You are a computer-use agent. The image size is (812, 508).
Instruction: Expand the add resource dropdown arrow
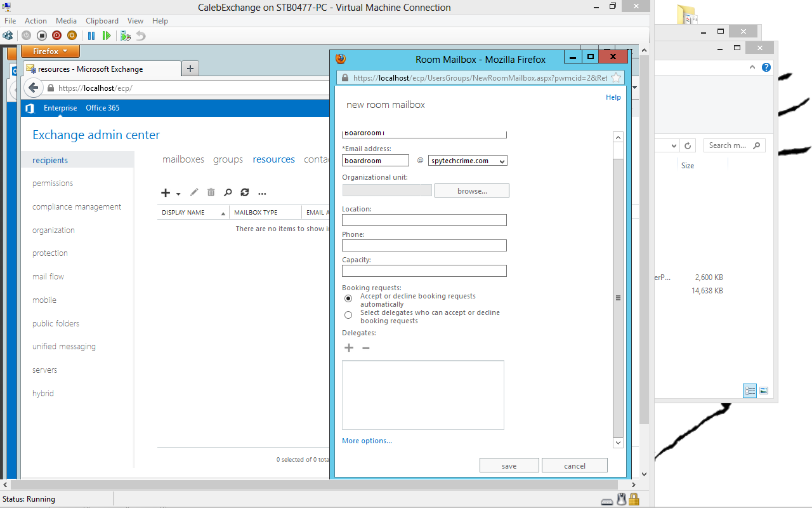click(x=178, y=194)
